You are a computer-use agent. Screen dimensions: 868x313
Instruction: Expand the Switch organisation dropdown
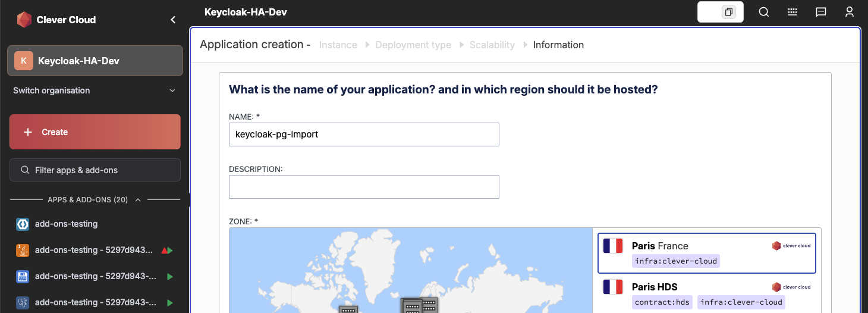point(95,90)
